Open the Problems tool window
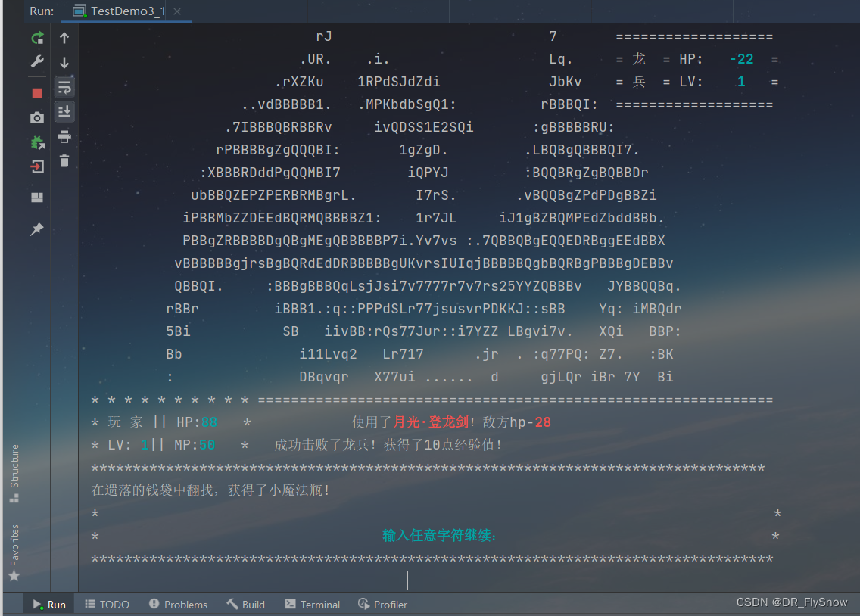Screen dimensions: 860x616 [x=178, y=605]
